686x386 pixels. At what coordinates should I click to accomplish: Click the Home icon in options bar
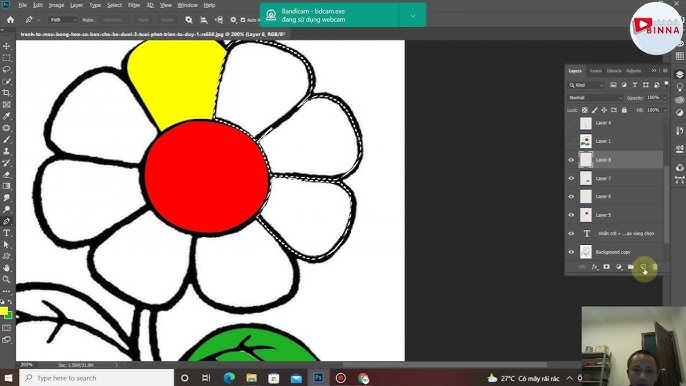[x=10, y=20]
